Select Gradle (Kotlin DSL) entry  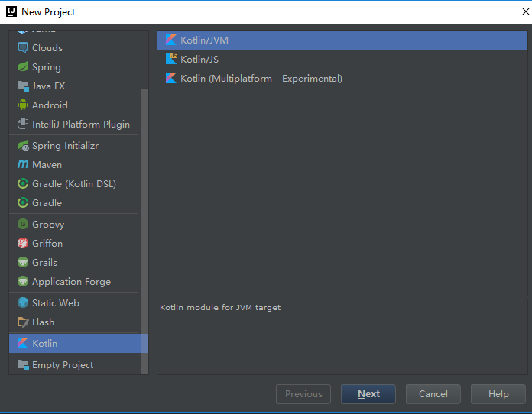tap(79, 184)
